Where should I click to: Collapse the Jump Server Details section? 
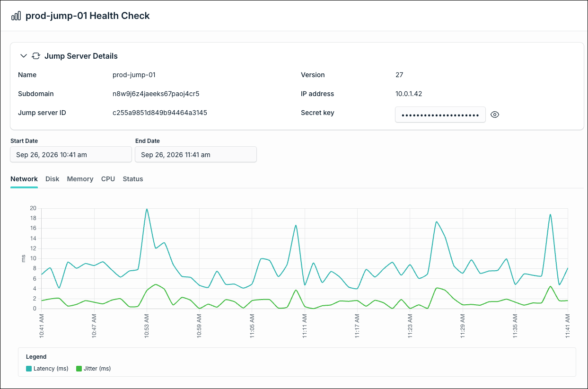click(x=24, y=56)
